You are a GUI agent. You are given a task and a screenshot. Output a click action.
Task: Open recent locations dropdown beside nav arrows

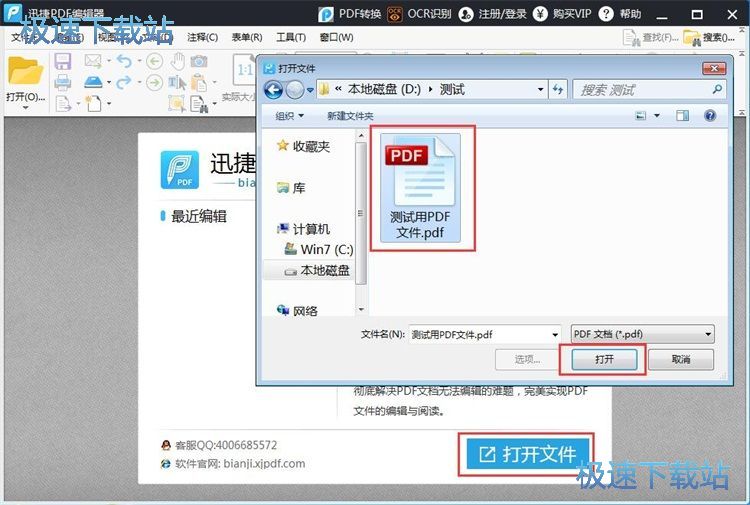310,90
